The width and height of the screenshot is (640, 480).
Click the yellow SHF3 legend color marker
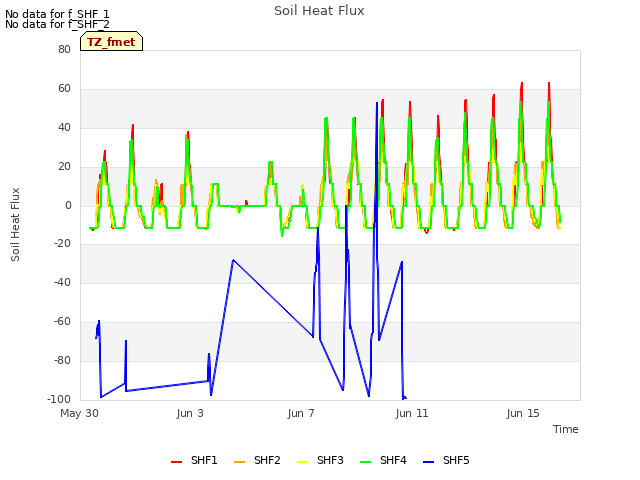[302, 462]
